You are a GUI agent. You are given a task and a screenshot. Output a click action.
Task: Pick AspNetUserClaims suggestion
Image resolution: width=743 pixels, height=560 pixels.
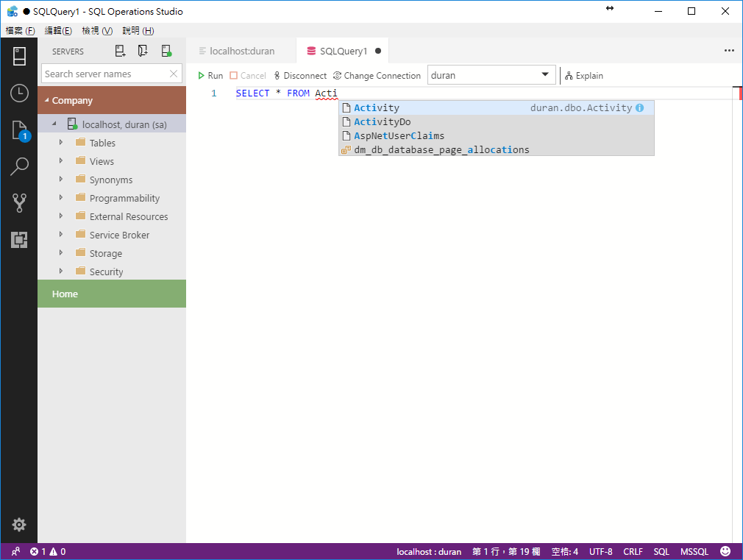click(x=496, y=135)
